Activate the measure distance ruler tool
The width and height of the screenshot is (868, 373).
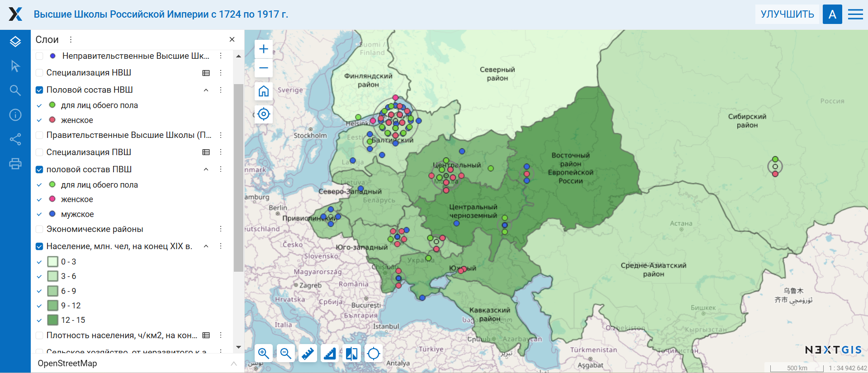coord(308,353)
